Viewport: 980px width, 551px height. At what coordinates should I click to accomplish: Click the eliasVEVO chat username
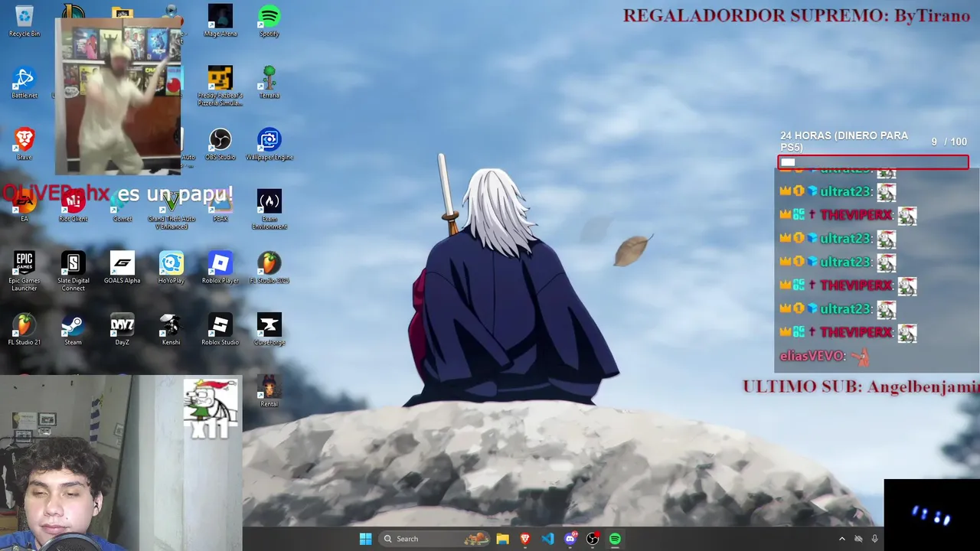pos(811,356)
